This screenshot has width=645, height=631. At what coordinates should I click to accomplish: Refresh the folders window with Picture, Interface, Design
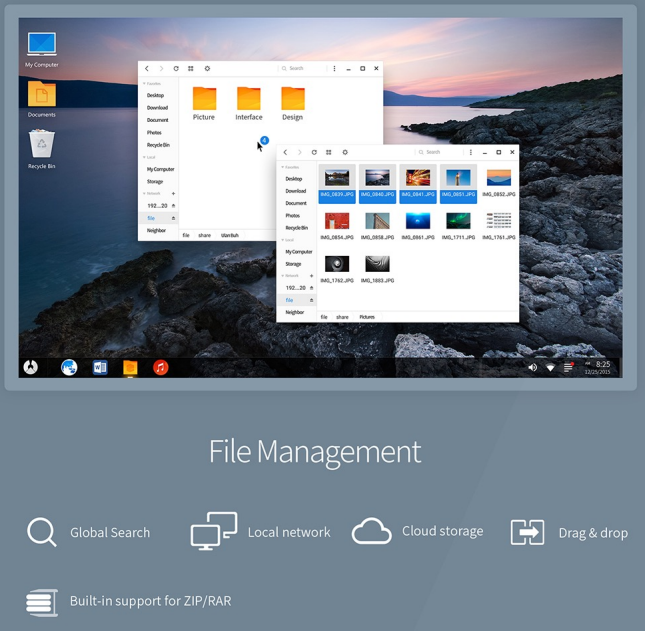(x=176, y=69)
